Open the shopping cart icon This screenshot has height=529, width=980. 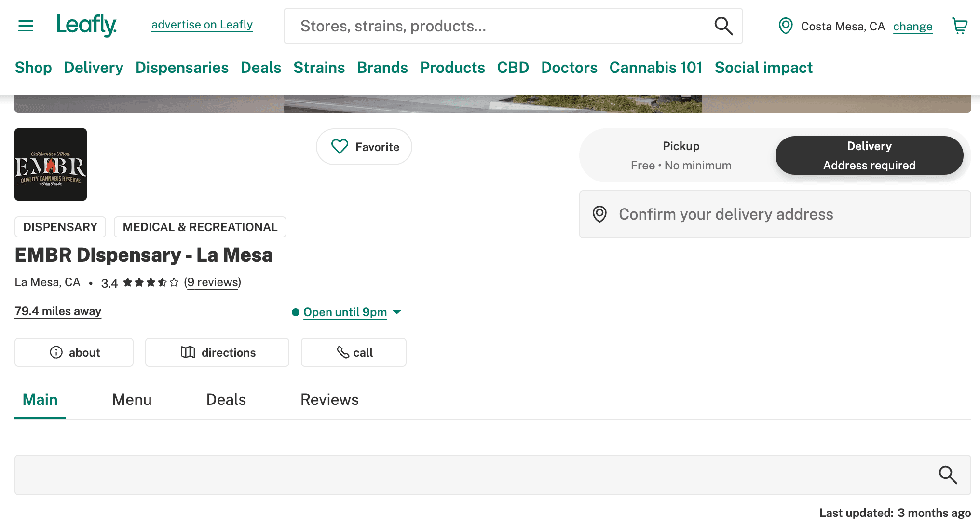pos(959,26)
